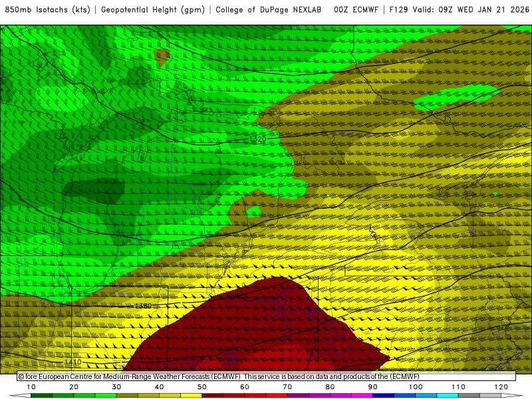Select the bright yellow swatch just before 50
This screenshot has height=399, width=532.
click(x=191, y=396)
